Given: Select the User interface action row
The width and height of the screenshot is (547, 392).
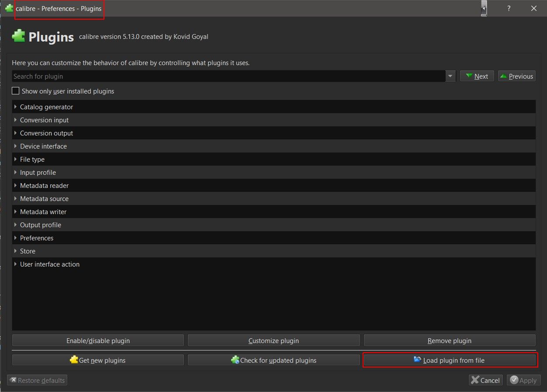Looking at the screenshot, I should [x=273, y=264].
